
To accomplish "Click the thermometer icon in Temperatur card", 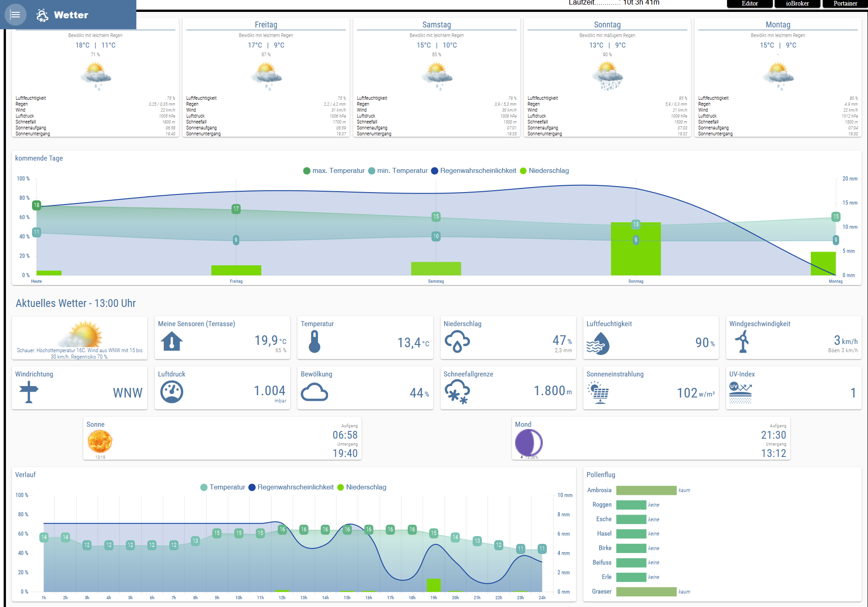I will [314, 342].
